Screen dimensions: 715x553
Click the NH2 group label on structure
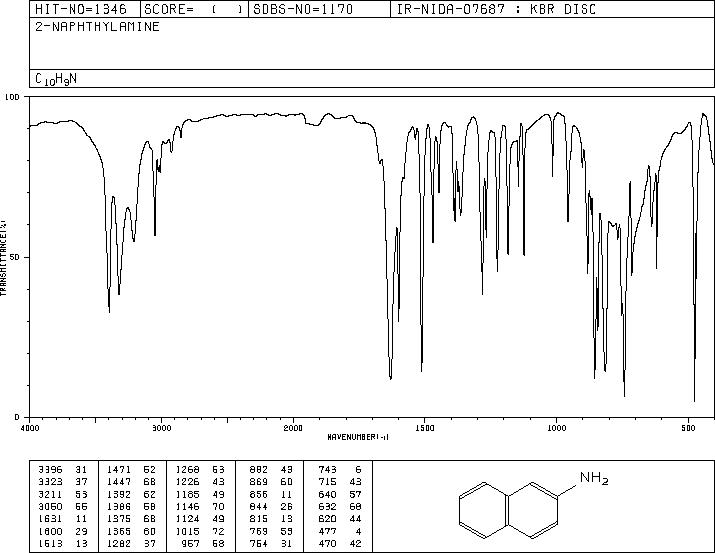point(594,478)
